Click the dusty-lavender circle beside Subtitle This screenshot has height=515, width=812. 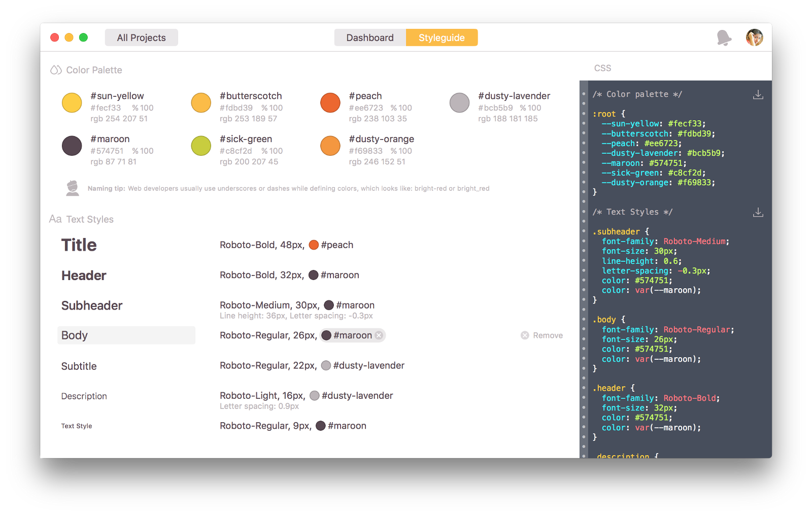point(325,365)
